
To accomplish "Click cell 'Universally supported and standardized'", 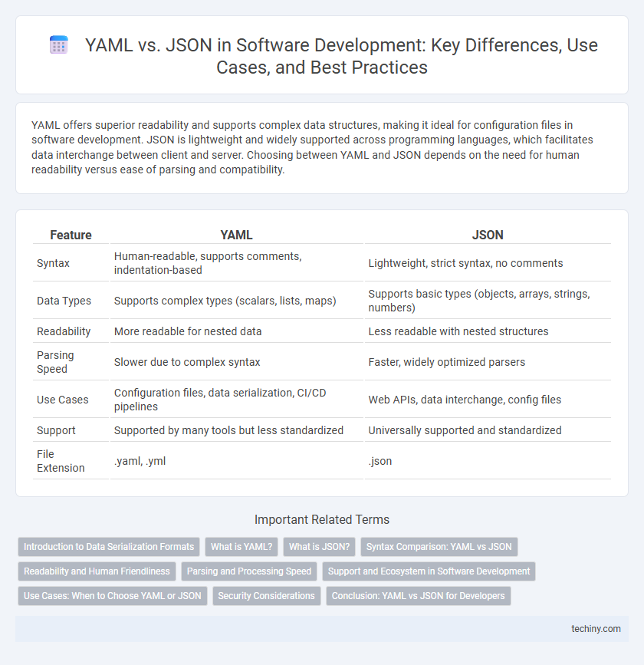I will 488,430.
